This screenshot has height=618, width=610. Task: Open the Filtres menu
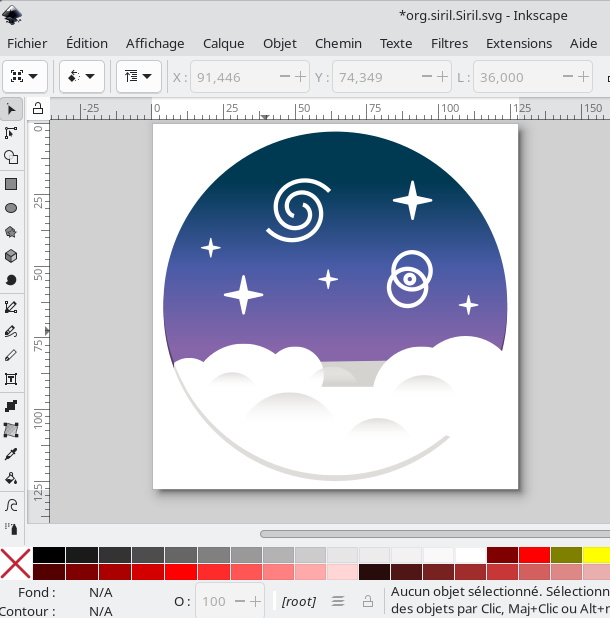(x=449, y=43)
